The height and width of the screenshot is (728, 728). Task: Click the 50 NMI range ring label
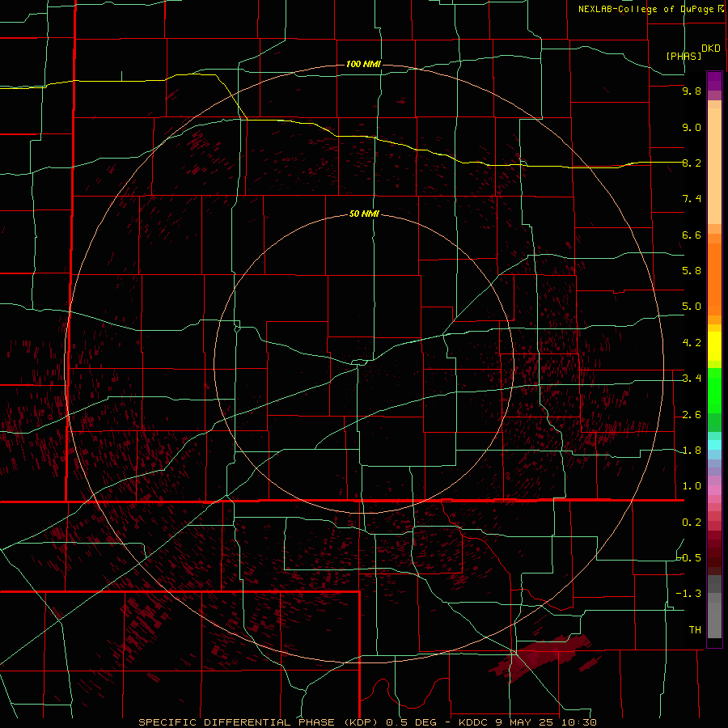click(364, 214)
